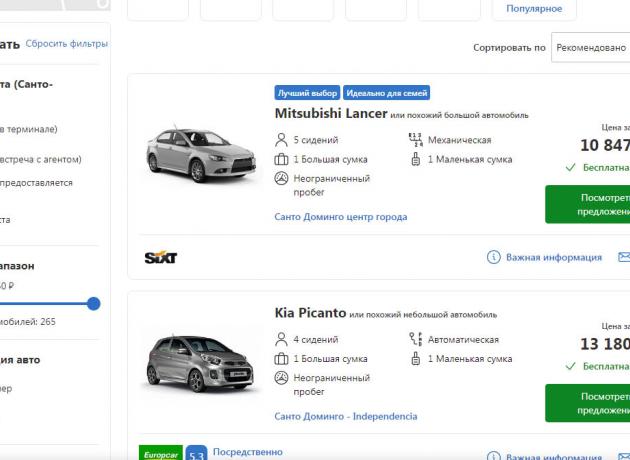
Task: Click the Лучший выбор badge
Action: pyautogui.click(x=307, y=93)
